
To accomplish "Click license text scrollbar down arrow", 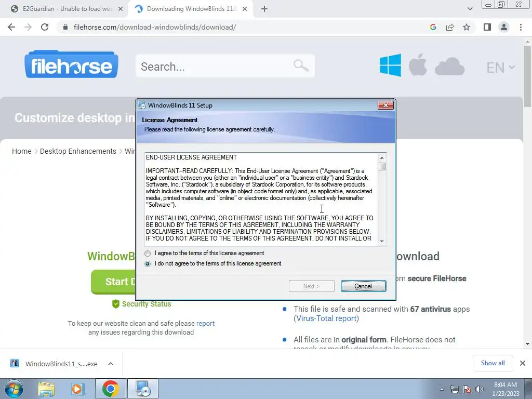I will coord(382,241).
